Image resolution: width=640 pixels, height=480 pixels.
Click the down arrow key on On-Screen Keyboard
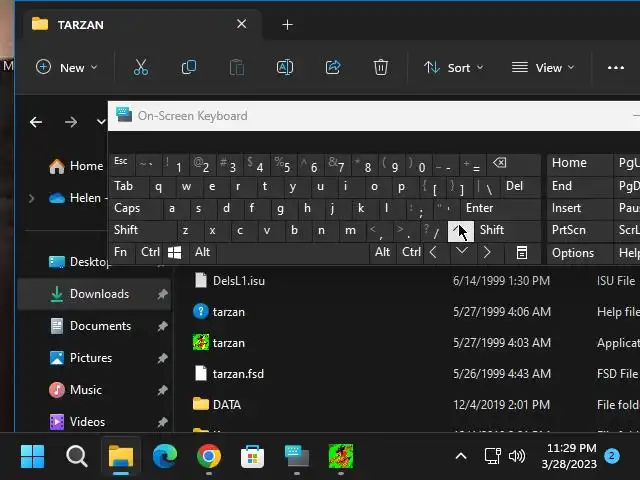point(462,252)
